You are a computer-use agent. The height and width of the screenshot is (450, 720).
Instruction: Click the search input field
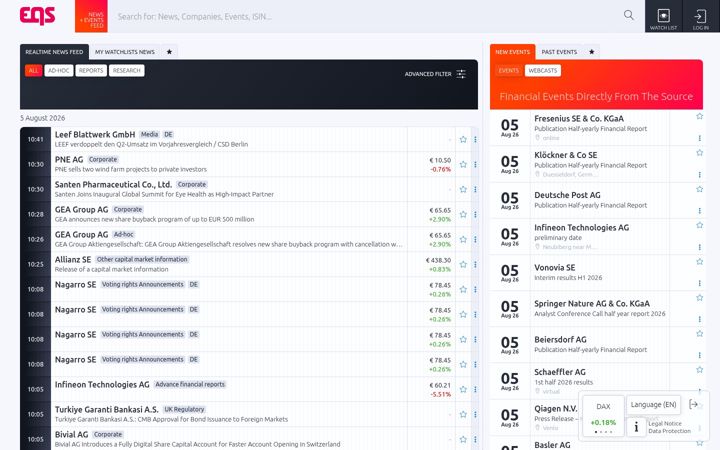click(367, 17)
